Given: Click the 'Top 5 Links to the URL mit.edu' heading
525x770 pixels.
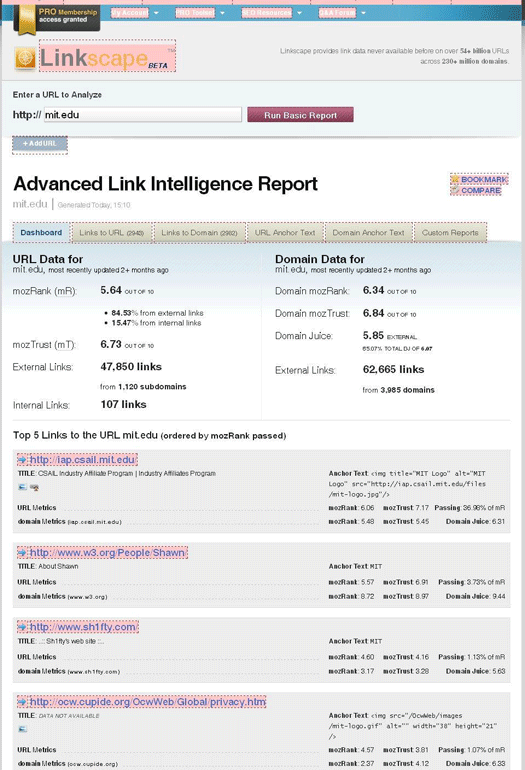Looking at the screenshot, I should [149, 435].
